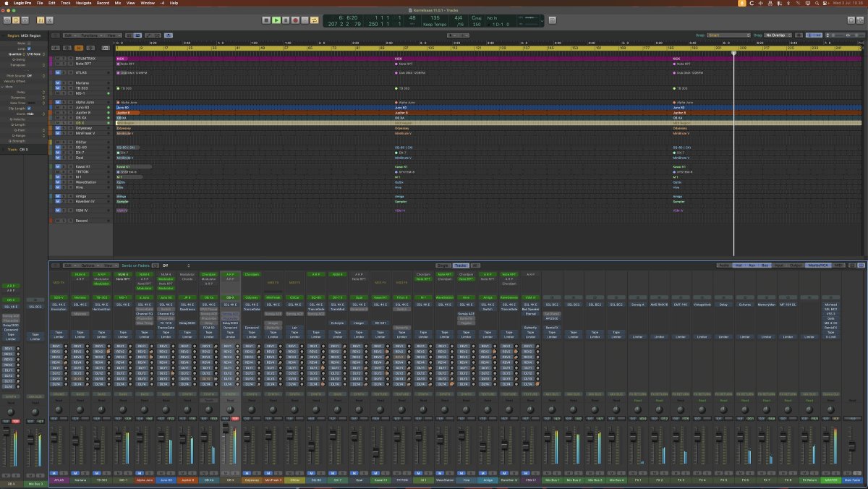Open the Mix menu
Viewport: 868px width, 489px height.
click(117, 3)
